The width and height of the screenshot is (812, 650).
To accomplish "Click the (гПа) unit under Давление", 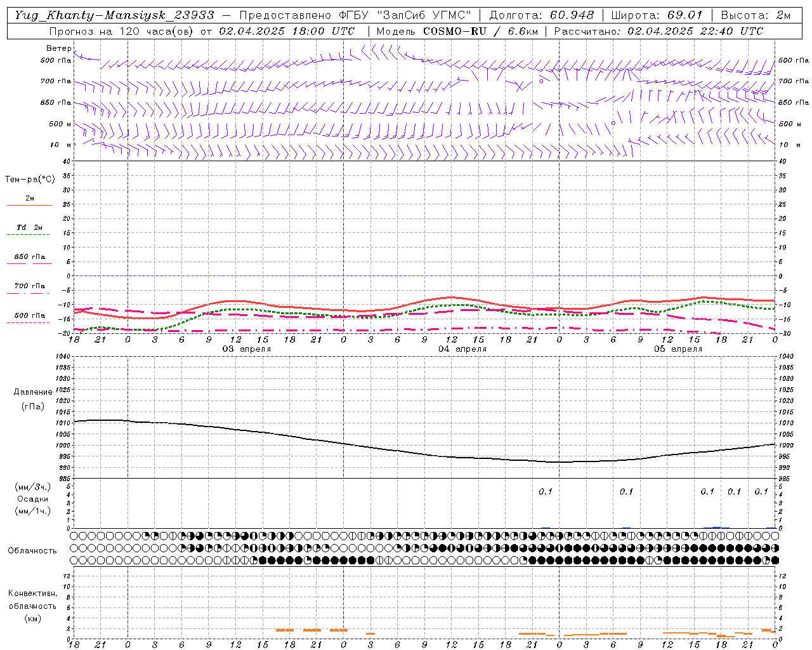I will [x=33, y=407].
